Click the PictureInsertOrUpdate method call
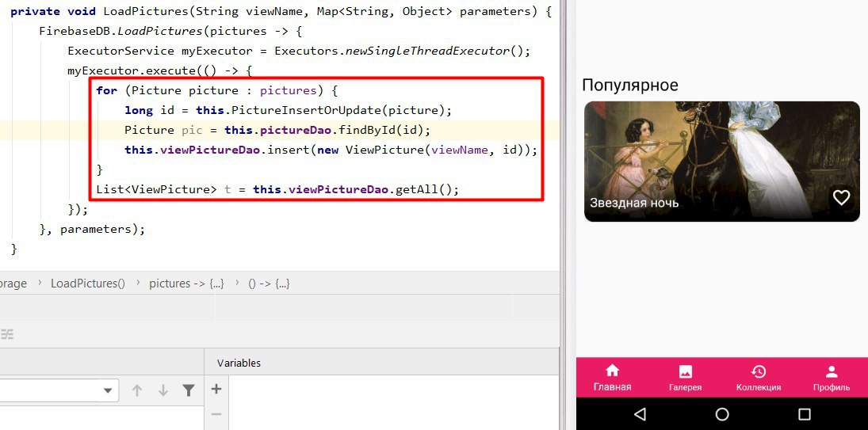The height and width of the screenshot is (430, 868). [307, 110]
